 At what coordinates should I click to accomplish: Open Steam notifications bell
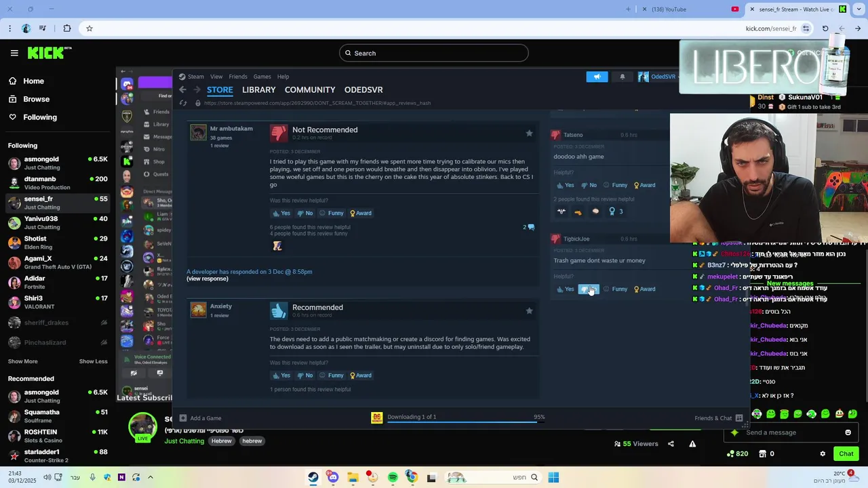click(x=623, y=77)
